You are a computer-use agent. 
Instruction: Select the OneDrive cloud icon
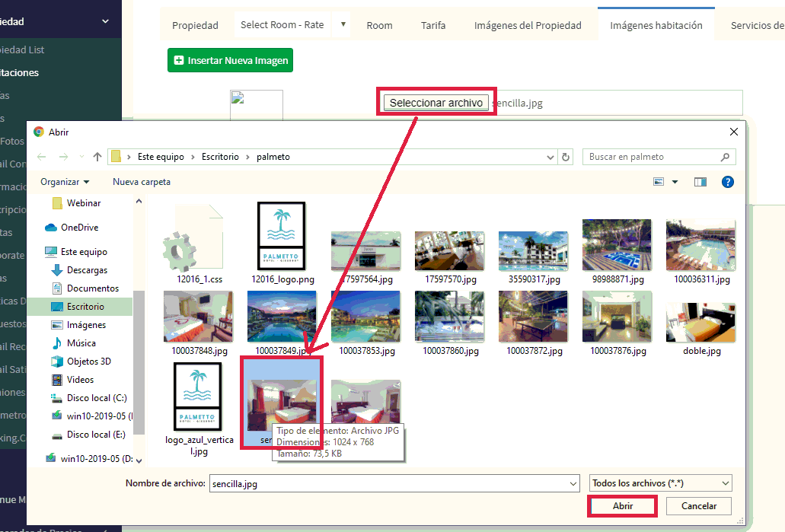51,228
